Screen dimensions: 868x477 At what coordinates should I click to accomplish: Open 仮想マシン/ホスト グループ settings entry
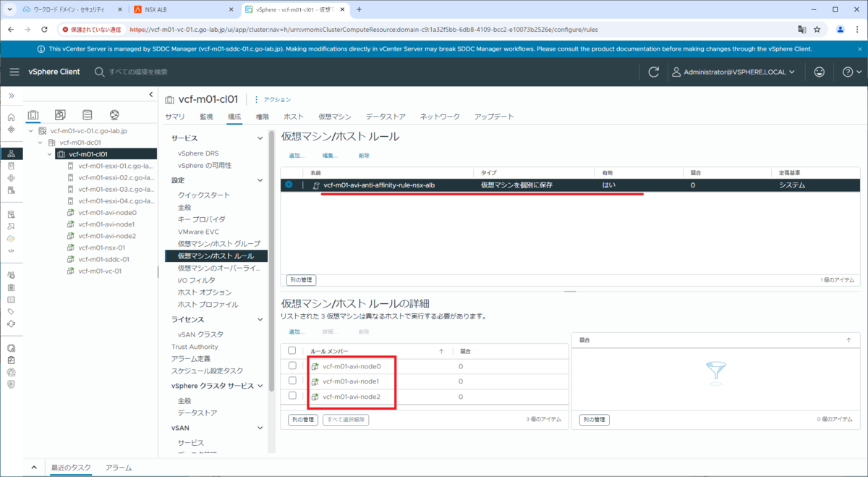click(x=218, y=244)
